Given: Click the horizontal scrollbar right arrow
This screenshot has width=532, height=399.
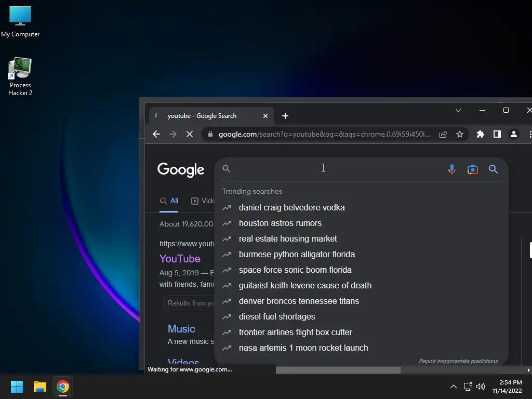Looking at the screenshot, I should click(x=528, y=370).
